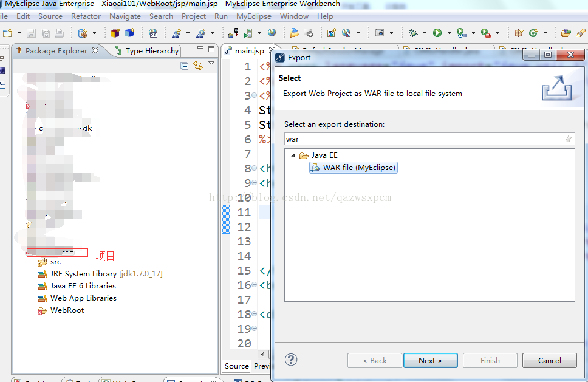The width and height of the screenshot is (588, 382).
Task: Select the WebRoot folder
Action: click(x=61, y=310)
